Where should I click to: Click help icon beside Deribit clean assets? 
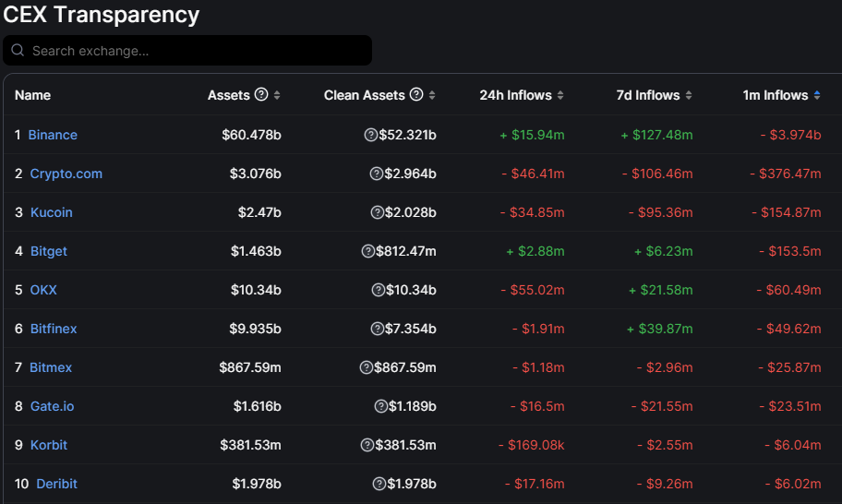pyautogui.click(x=379, y=484)
